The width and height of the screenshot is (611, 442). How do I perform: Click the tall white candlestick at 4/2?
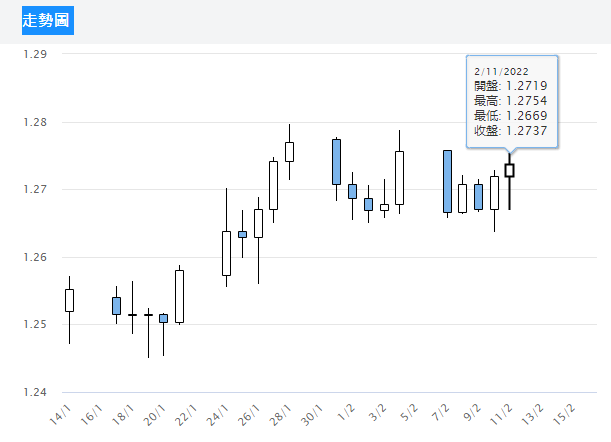click(399, 177)
